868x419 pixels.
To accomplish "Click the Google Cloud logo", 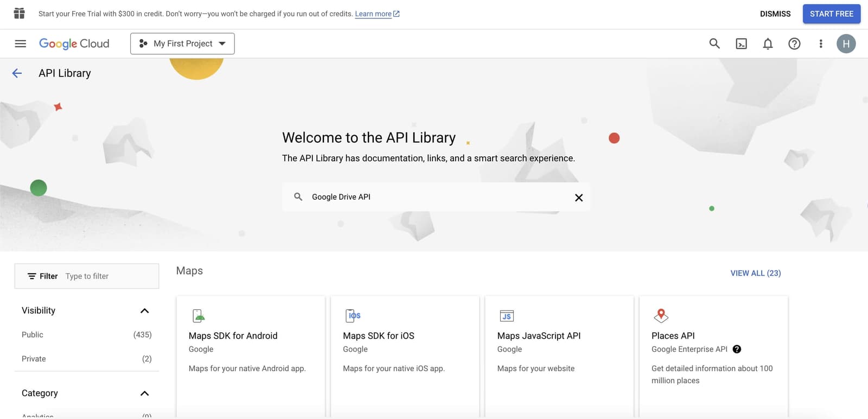I will [74, 43].
